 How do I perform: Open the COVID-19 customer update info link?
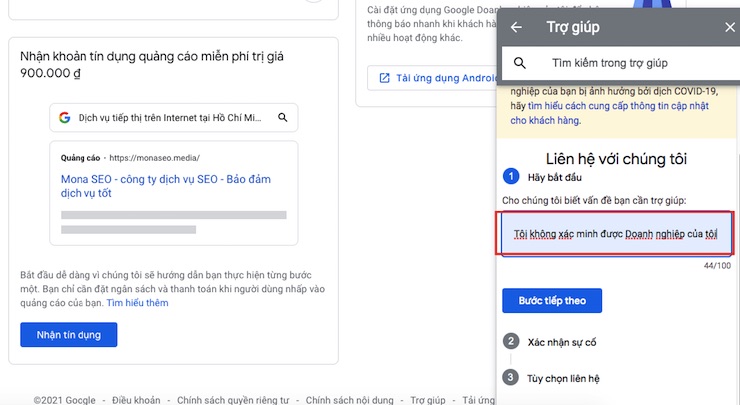[610, 113]
